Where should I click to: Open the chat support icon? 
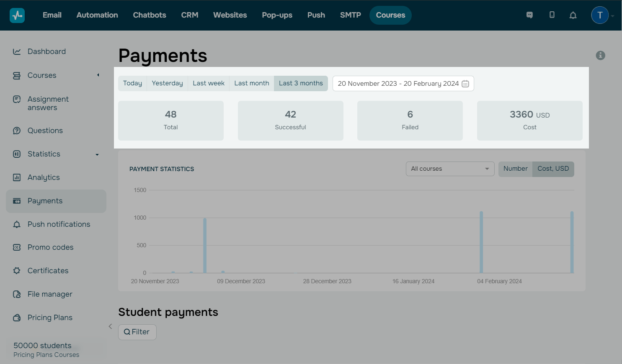coord(529,15)
